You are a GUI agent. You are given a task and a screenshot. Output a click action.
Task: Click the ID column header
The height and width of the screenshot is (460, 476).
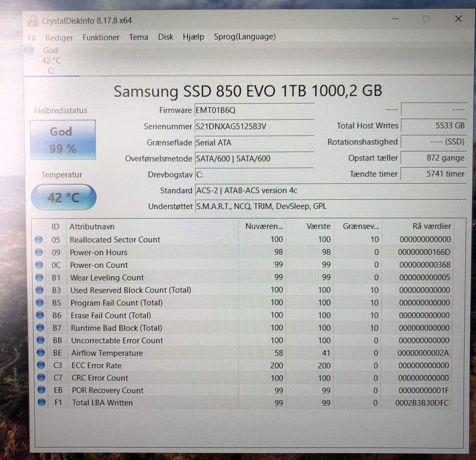click(56, 227)
